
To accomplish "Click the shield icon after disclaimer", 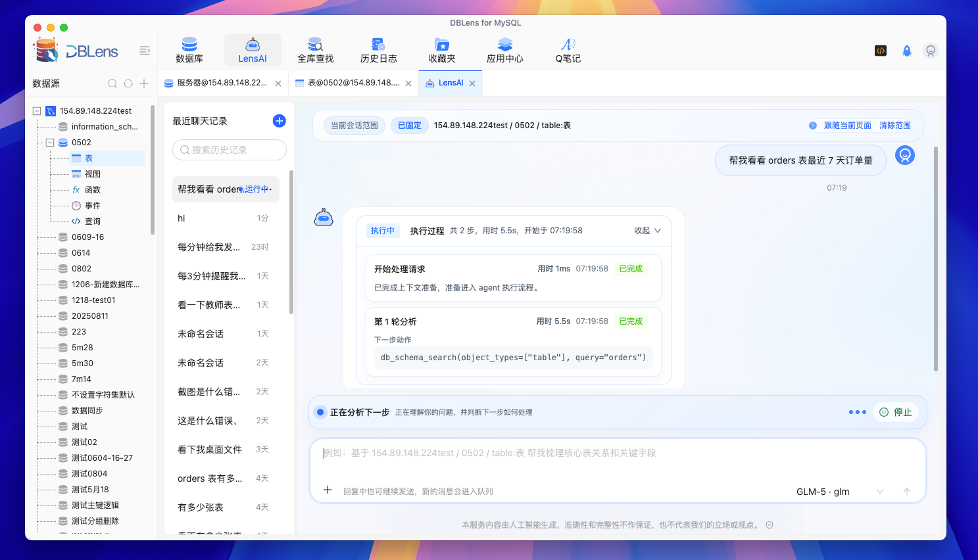I will pyautogui.click(x=770, y=525).
